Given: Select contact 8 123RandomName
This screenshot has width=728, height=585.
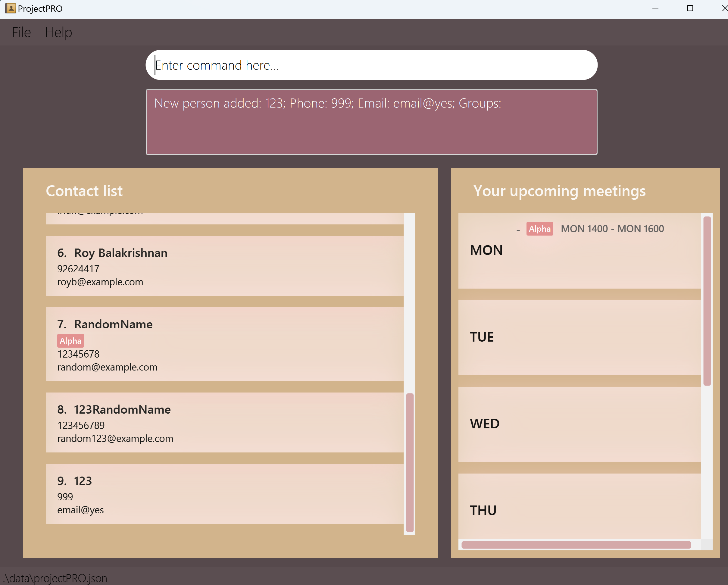Looking at the screenshot, I should coord(225,423).
